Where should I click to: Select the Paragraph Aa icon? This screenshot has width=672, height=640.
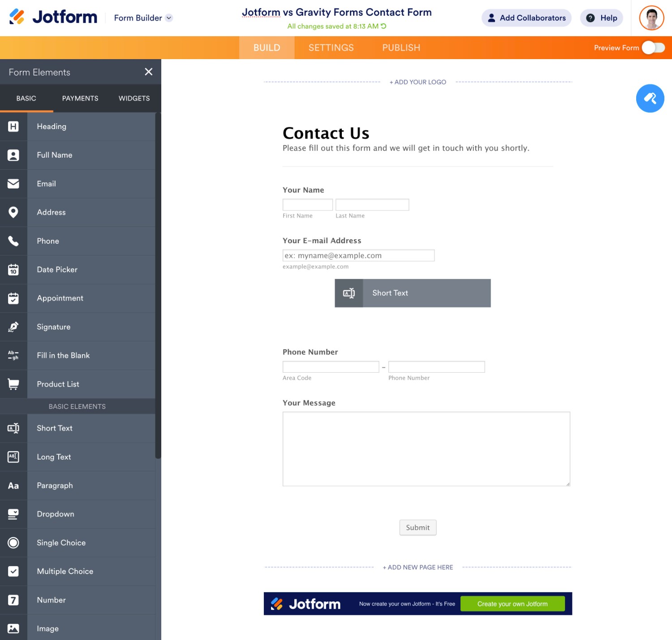tap(13, 485)
